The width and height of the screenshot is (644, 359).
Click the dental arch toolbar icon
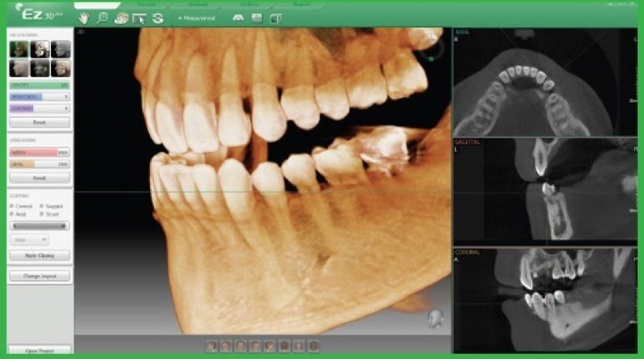point(238,18)
